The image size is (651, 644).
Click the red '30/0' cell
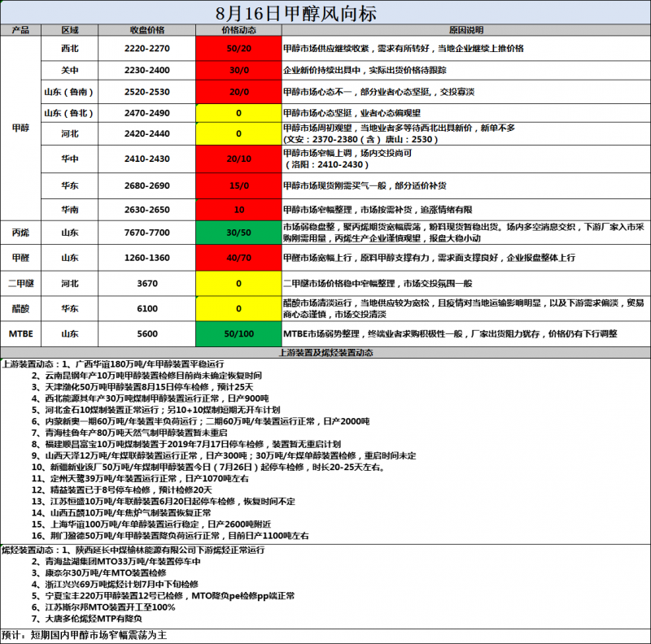(x=238, y=70)
